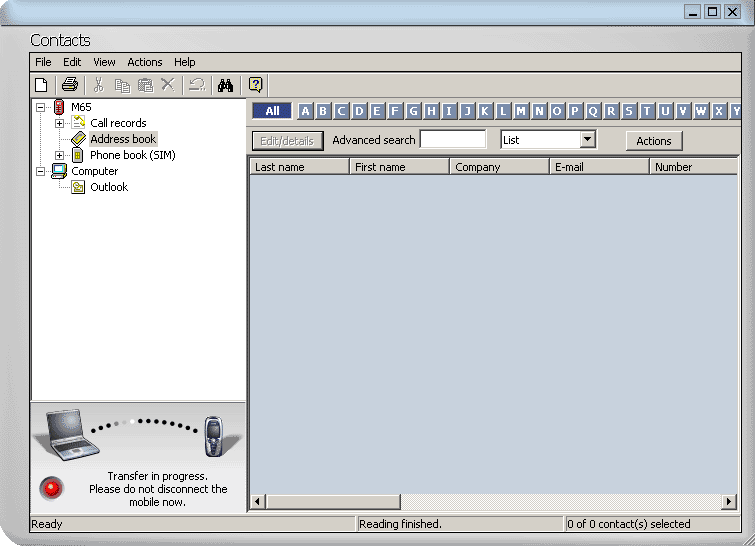Filter contacts by letter J
Viewport: 755px width, 546px height.
(467, 111)
